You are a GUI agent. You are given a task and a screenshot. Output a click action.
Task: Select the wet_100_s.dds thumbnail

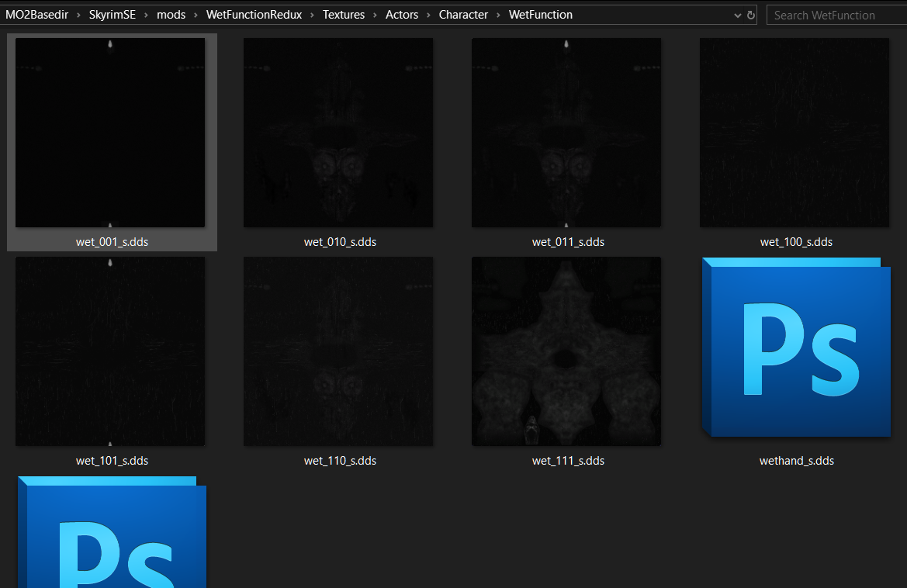(794, 133)
